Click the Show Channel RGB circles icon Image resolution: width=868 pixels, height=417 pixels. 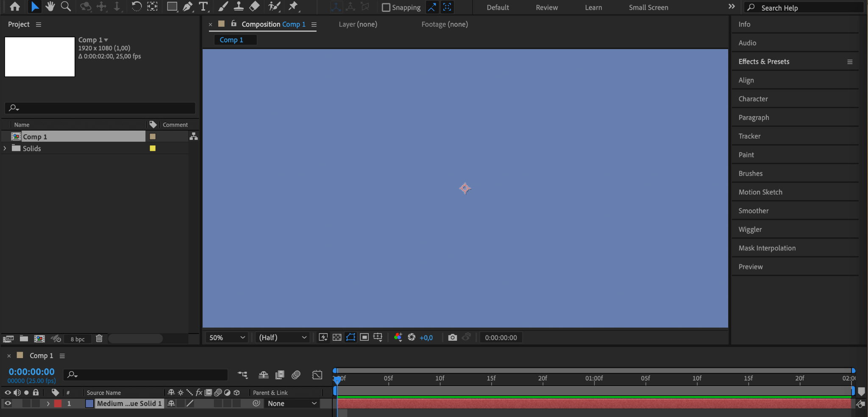tap(398, 337)
